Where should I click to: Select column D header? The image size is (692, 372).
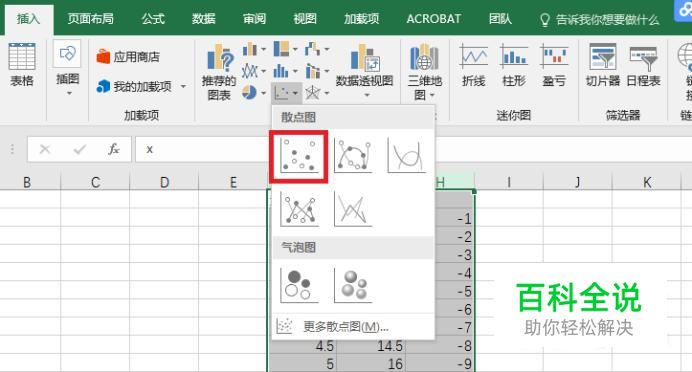pyautogui.click(x=164, y=182)
